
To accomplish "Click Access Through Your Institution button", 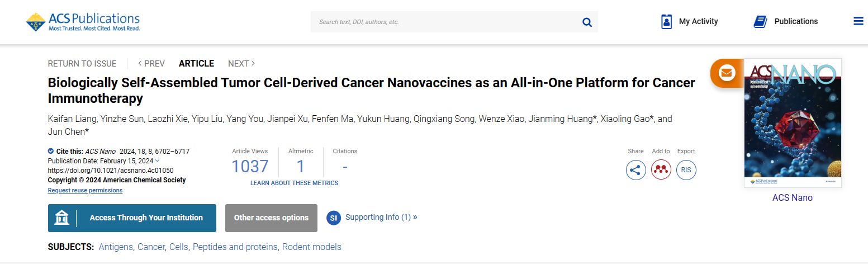I will point(132,218).
